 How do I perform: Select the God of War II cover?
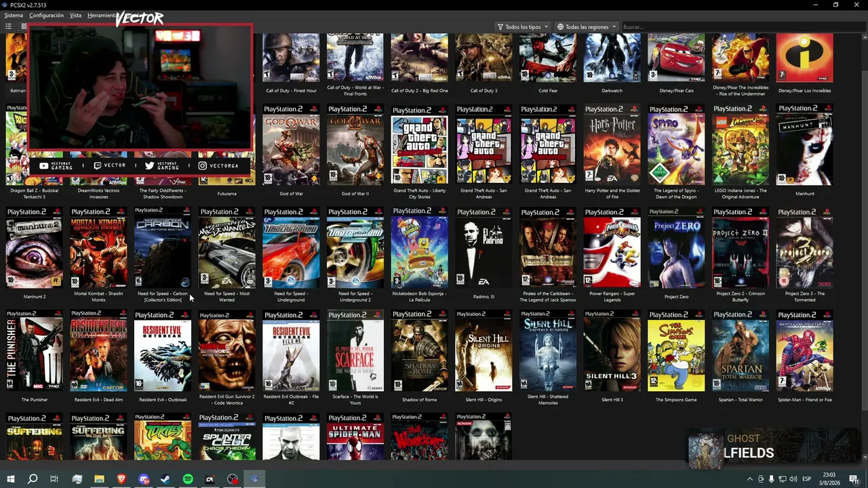point(355,145)
